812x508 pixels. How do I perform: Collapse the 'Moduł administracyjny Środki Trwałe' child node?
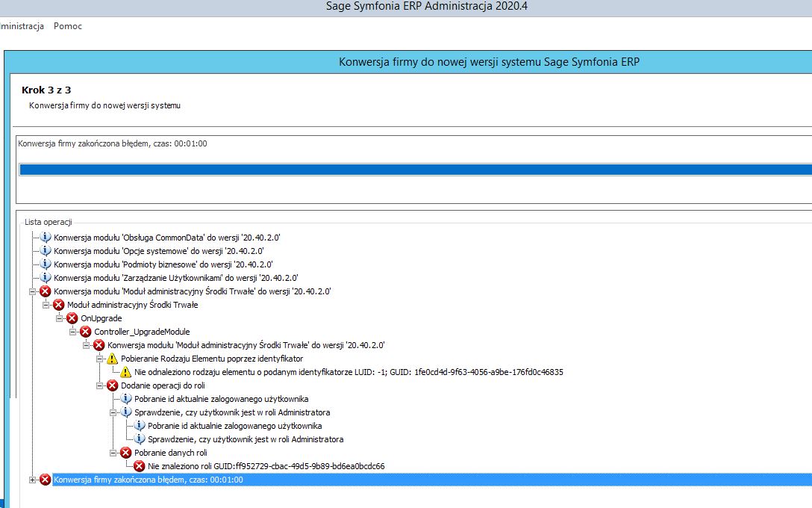(x=46, y=305)
